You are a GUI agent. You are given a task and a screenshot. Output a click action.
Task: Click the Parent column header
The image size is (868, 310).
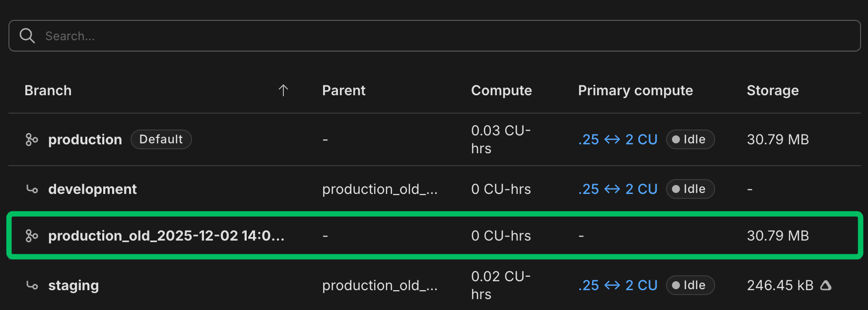344,90
